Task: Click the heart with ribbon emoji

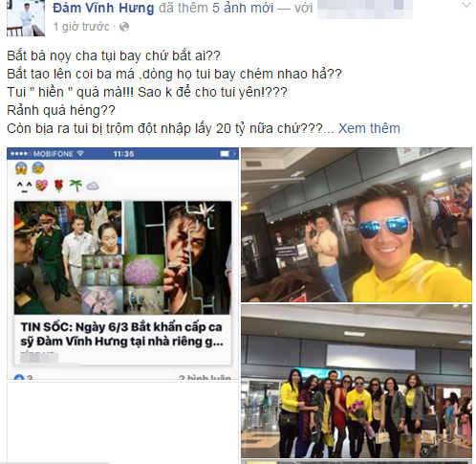Action: coord(41,186)
